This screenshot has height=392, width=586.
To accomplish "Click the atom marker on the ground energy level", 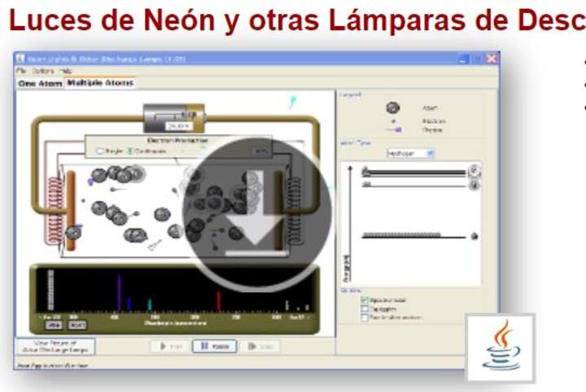I will click(x=474, y=237).
